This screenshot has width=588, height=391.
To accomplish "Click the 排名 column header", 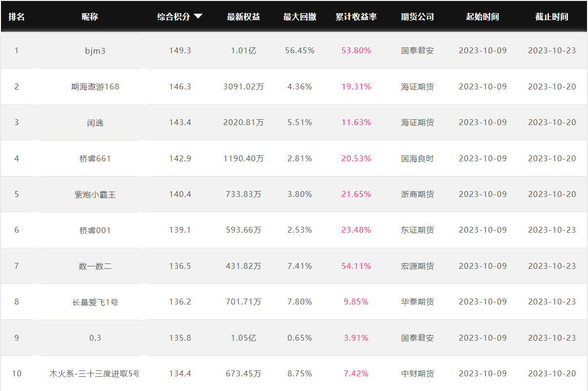I will [x=17, y=17].
